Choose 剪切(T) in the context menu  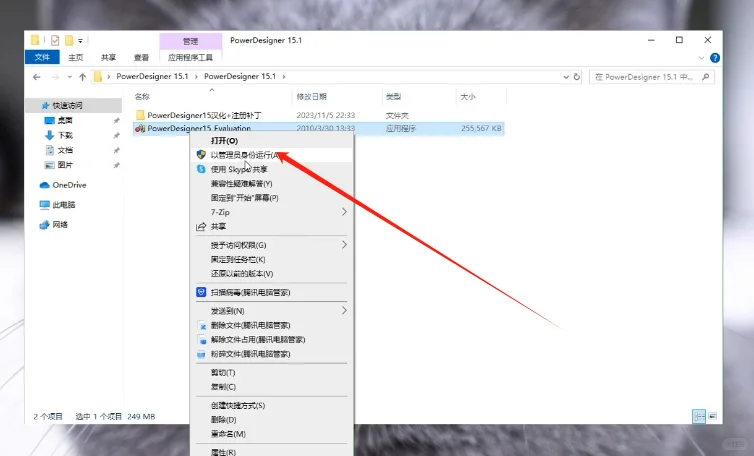(x=272, y=372)
